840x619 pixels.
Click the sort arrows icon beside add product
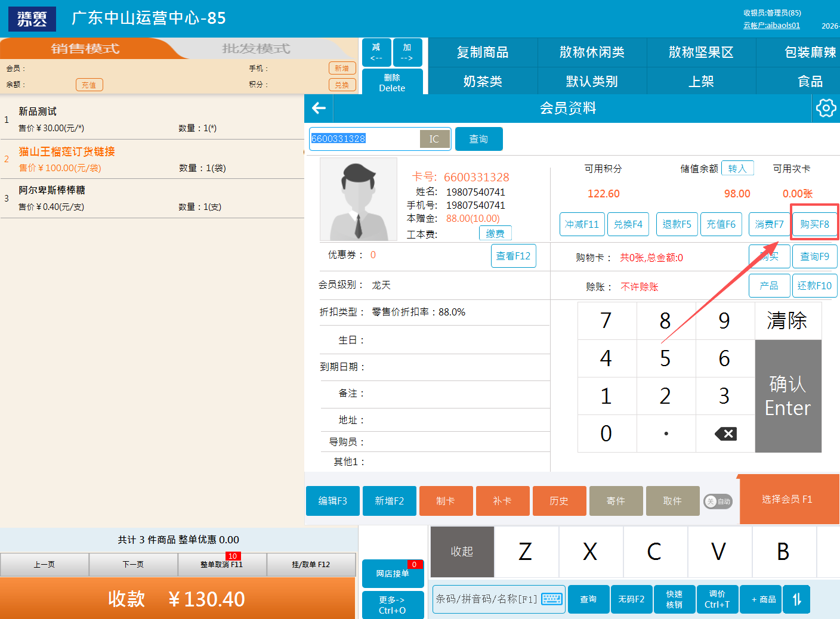point(797,599)
